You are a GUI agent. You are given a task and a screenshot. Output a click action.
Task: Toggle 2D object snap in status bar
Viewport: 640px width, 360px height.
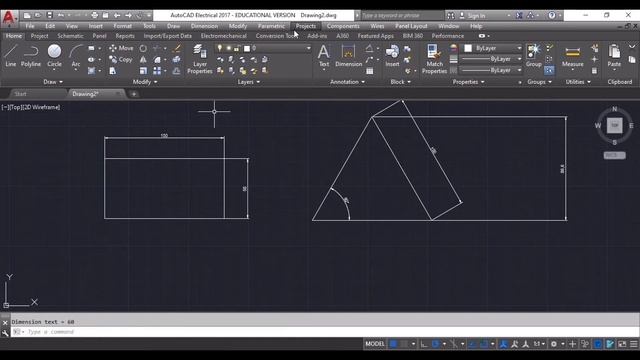click(x=484, y=344)
